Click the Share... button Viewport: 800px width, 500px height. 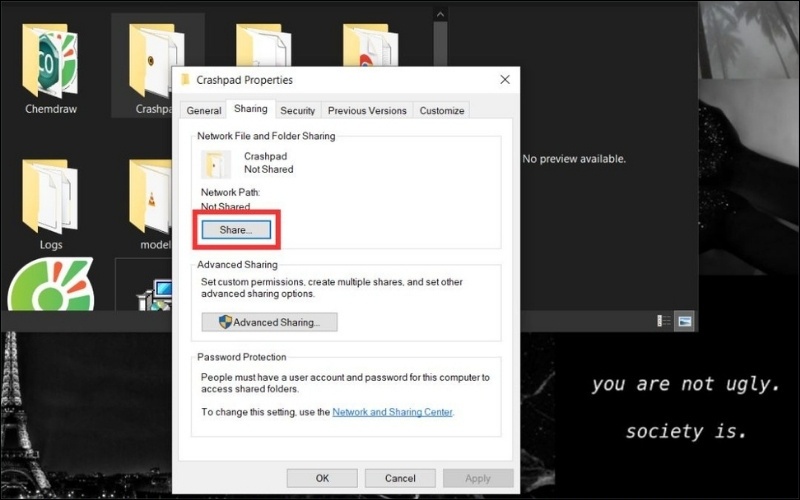236,230
